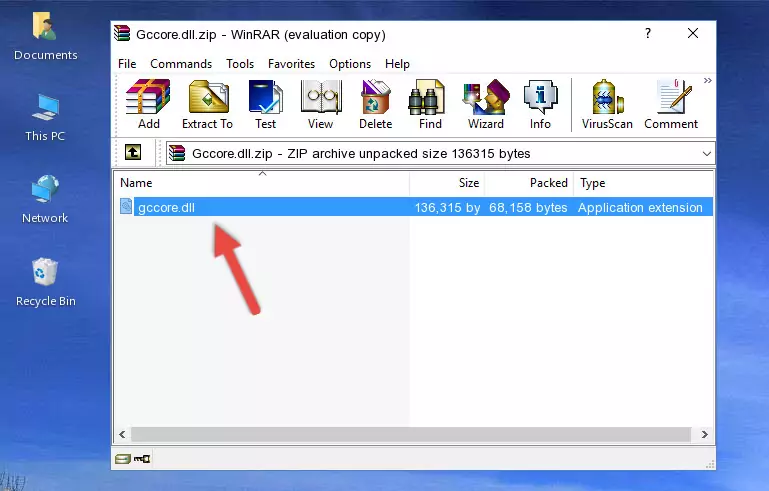The width and height of the screenshot is (769, 491).
Task: Show archive Info
Action: (x=540, y=104)
